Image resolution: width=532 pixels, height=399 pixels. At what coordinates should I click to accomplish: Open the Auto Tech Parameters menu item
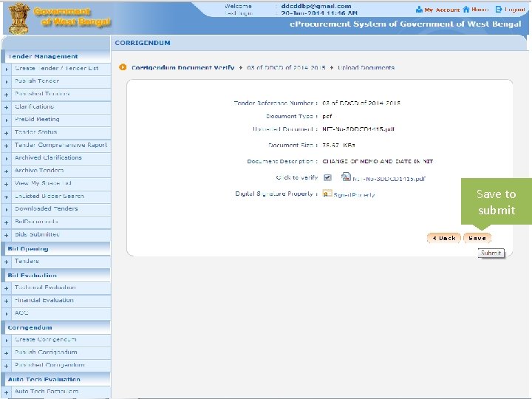click(x=47, y=392)
